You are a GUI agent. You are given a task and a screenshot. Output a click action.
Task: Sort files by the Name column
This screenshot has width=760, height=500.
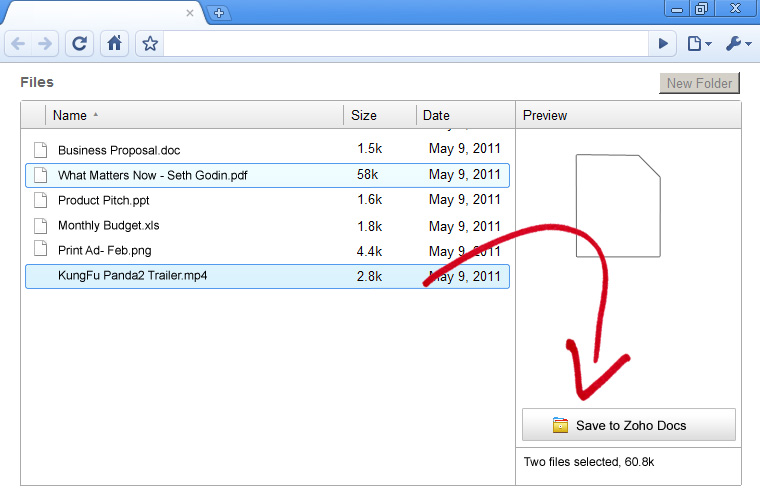[70, 115]
